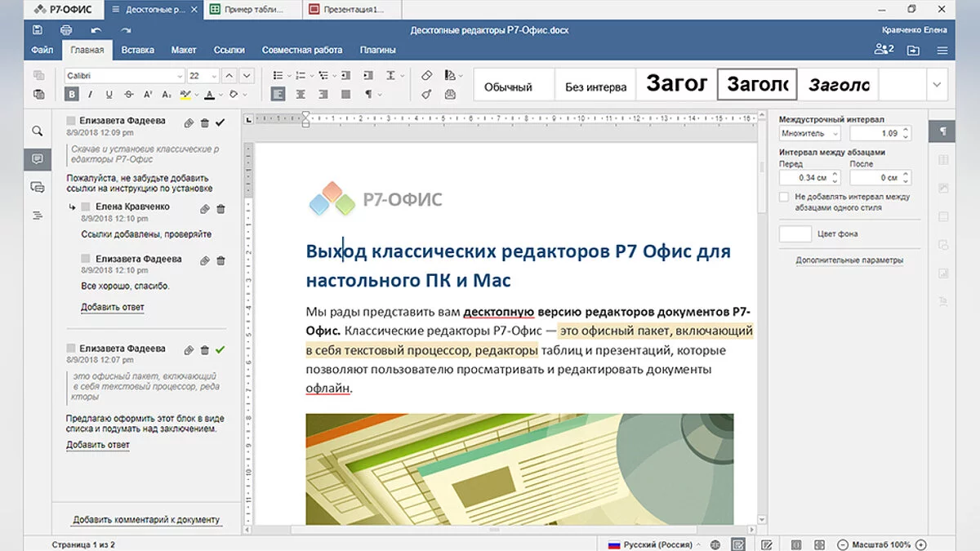Delete Елена Кравченко's reply with the trash icon

coord(220,209)
